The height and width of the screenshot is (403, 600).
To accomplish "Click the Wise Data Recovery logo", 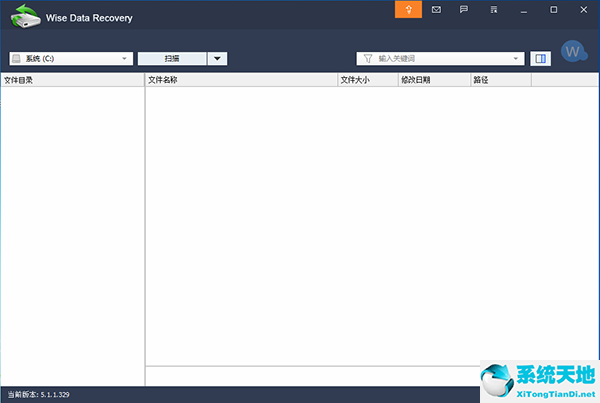I will click(24, 18).
